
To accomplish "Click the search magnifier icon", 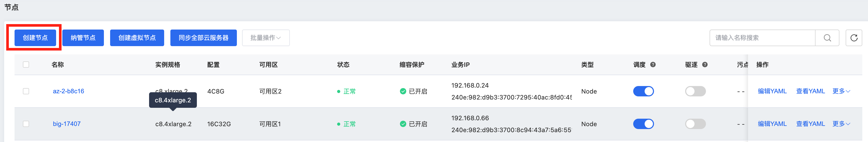I will [x=827, y=38].
